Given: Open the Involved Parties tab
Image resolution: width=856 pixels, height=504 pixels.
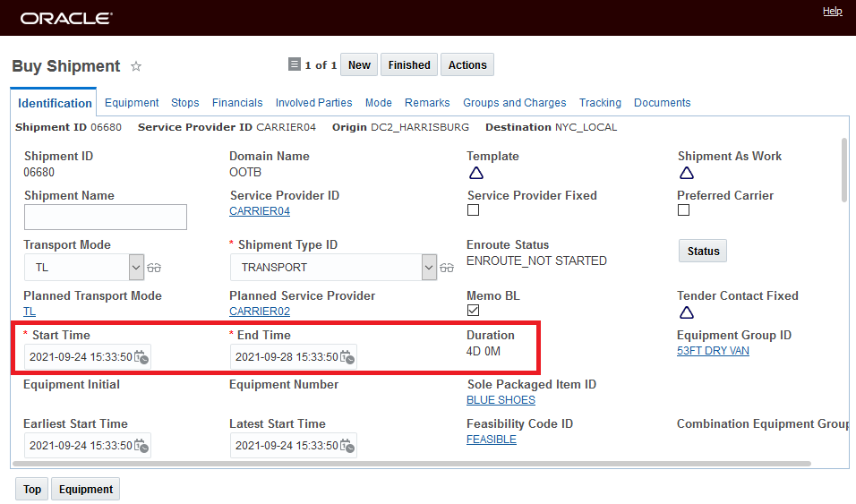Looking at the screenshot, I should coord(313,103).
